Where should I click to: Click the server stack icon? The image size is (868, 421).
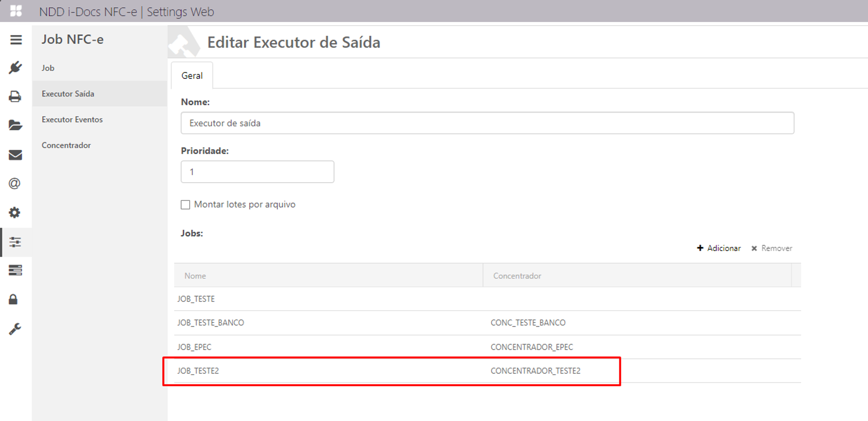pyautogui.click(x=15, y=270)
